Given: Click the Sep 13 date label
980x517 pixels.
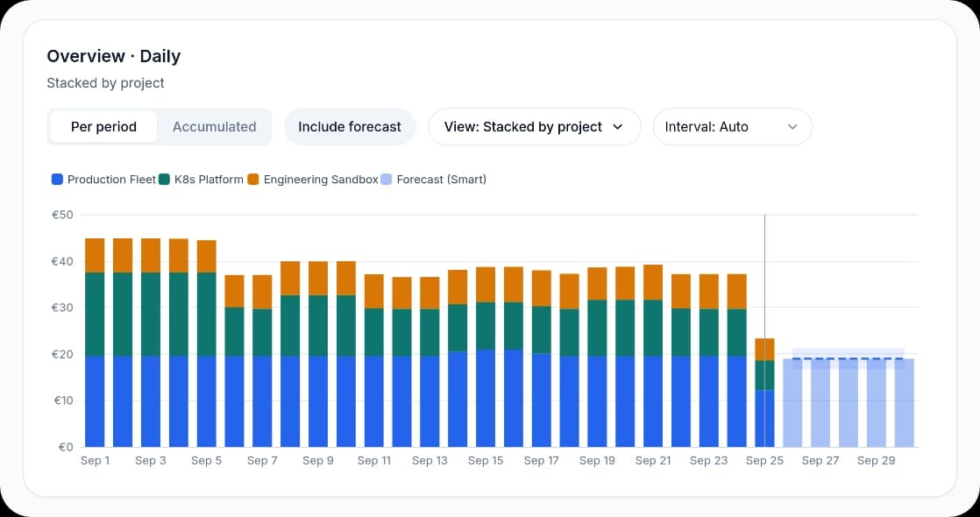Looking at the screenshot, I should tap(430, 461).
